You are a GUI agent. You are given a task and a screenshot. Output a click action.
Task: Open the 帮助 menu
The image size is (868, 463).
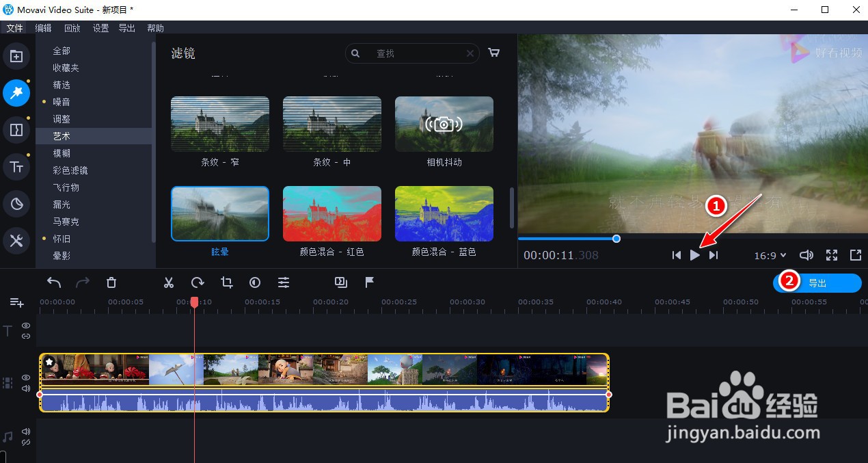click(155, 28)
